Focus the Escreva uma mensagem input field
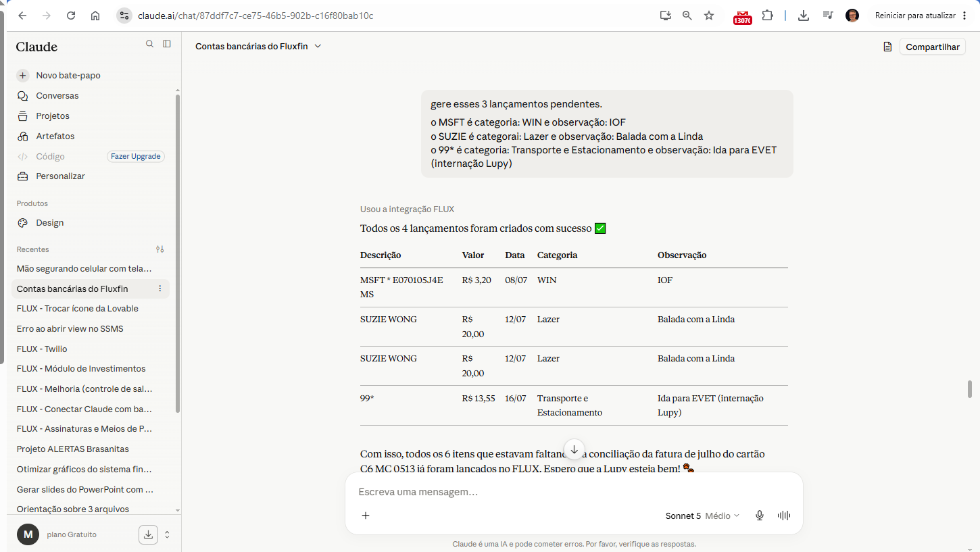Viewport: 980px width, 552px height. coord(574,492)
